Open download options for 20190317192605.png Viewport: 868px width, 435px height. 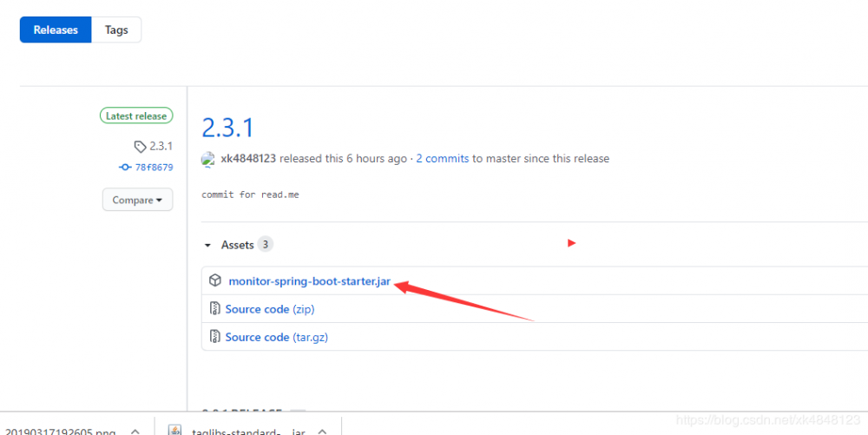click(135, 432)
